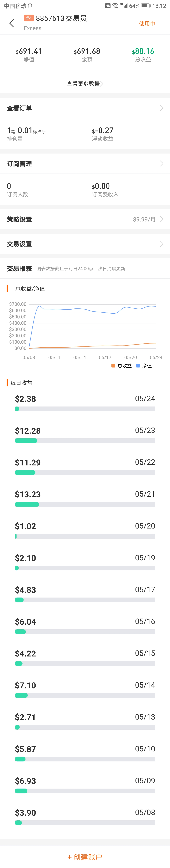The height and width of the screenshot is (868, 170).
Task: Open 交易设置 chevron arrow
Action: click(162, 244)
